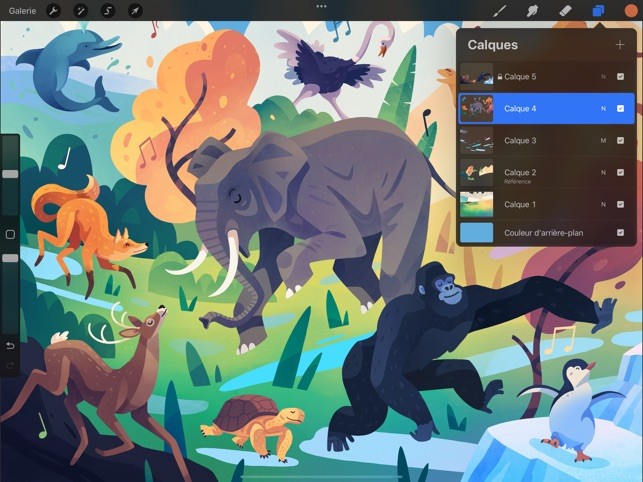Add a new layer with plus button

pyautogui.click(x=620, y=44)
